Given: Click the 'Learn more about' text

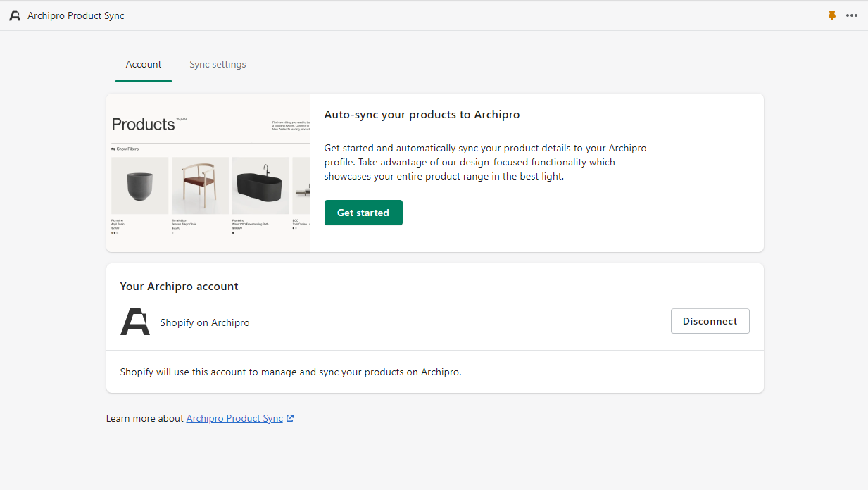Looking at the screenshot, I should 145,418.
